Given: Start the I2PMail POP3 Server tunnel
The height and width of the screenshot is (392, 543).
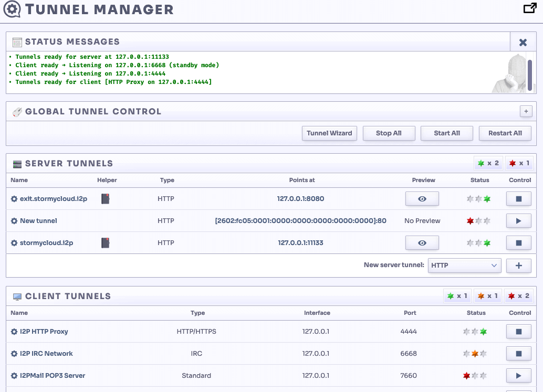Looking at the screenshot, I should 518,375.
